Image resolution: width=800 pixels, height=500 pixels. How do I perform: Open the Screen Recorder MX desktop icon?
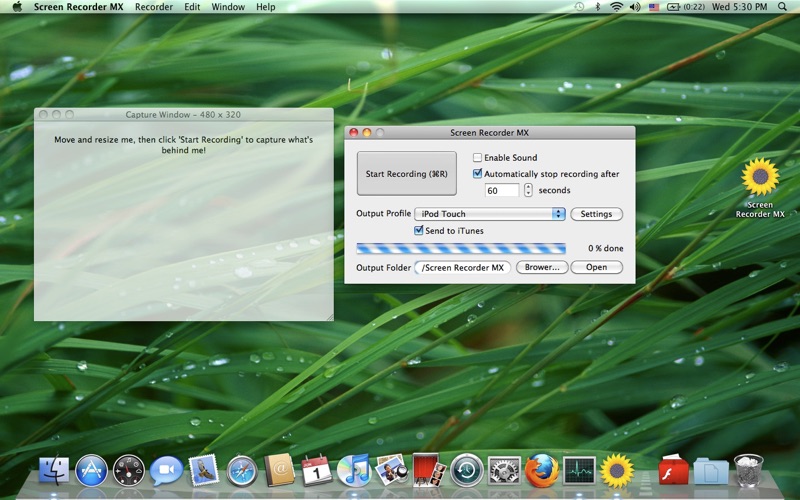[760, 178]
